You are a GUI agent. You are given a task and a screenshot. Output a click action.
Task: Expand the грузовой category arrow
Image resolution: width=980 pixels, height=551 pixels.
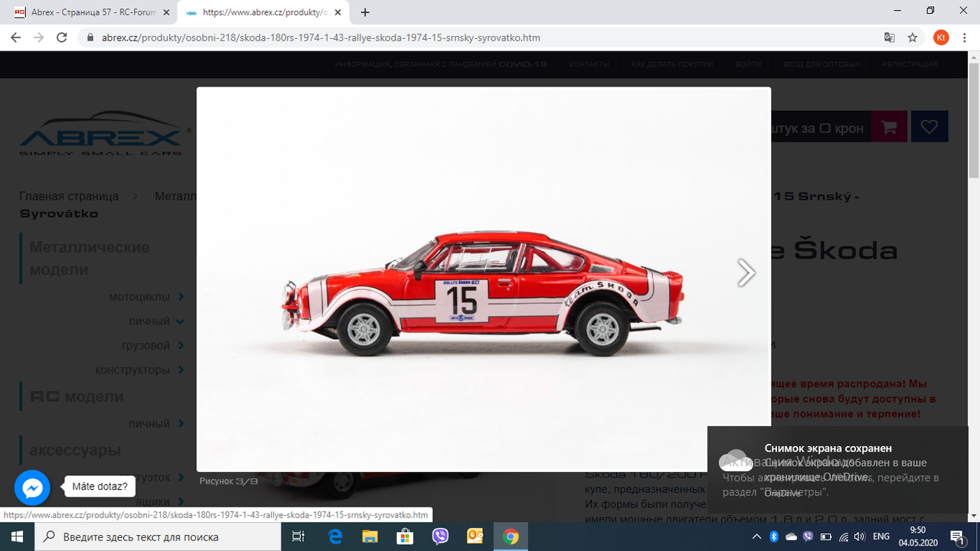click(181, 345)
